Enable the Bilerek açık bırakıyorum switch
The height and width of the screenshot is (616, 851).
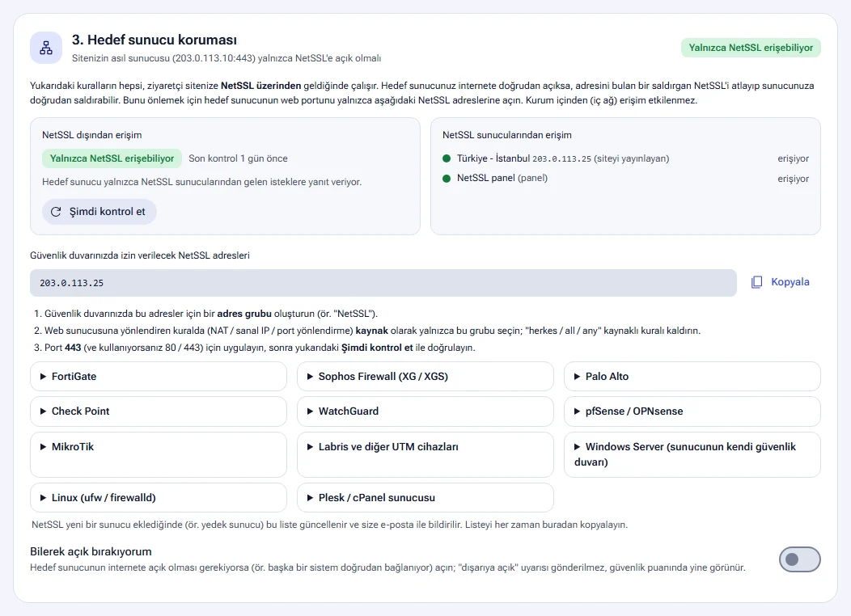click(x=799, y=559)
